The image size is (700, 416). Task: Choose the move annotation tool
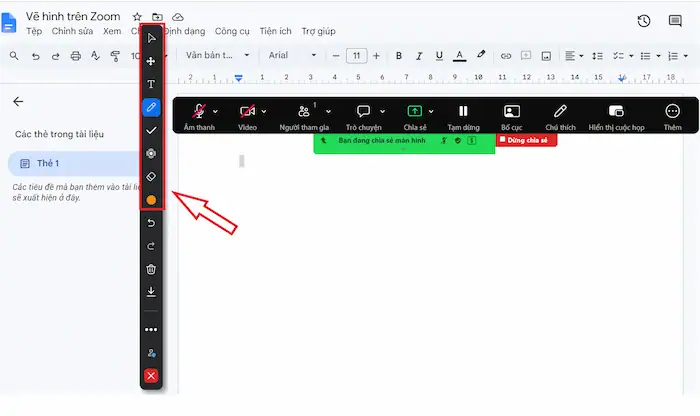(x=151, y=61)
